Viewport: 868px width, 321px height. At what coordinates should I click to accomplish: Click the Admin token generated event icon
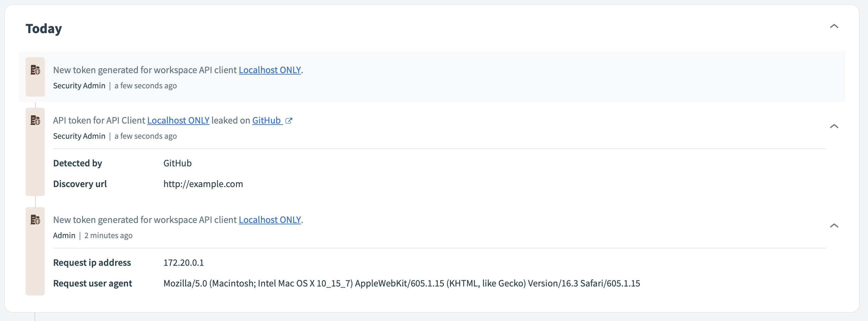pos(35,220)
